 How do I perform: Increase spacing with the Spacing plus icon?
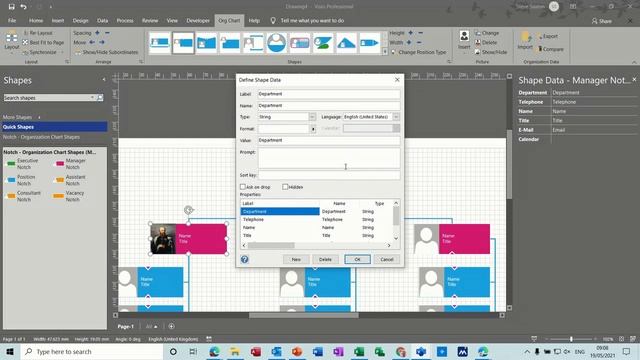coord(98,33)
